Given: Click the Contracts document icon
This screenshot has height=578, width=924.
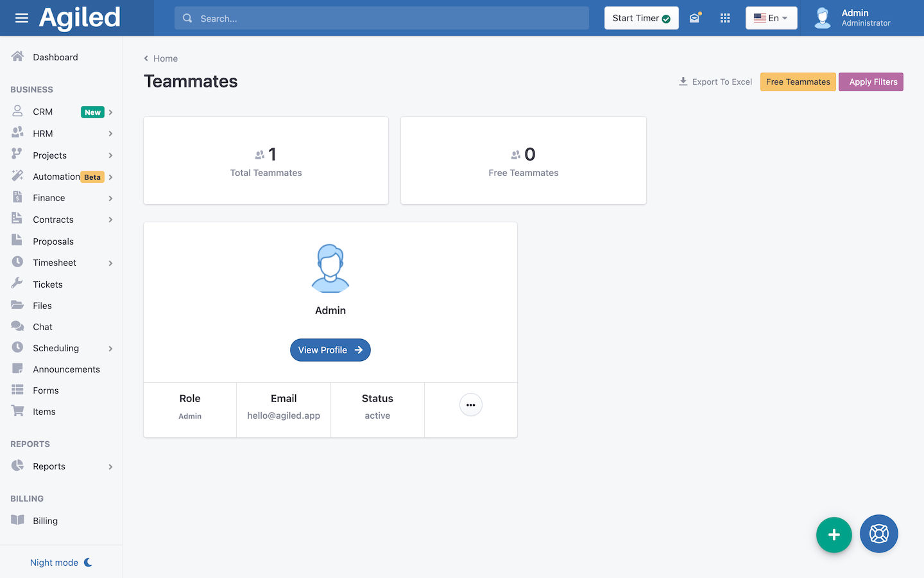Looking at the screenshot, I should (17, 219).
